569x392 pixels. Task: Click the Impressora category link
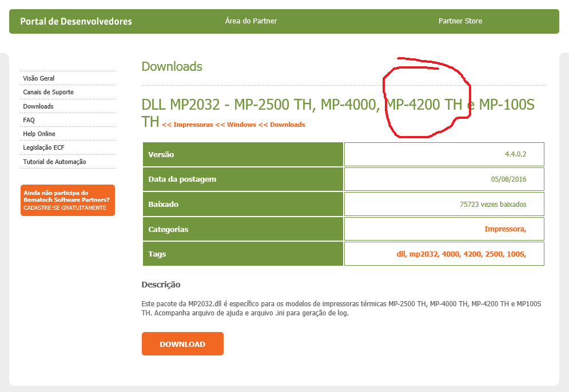pos(505,229)
